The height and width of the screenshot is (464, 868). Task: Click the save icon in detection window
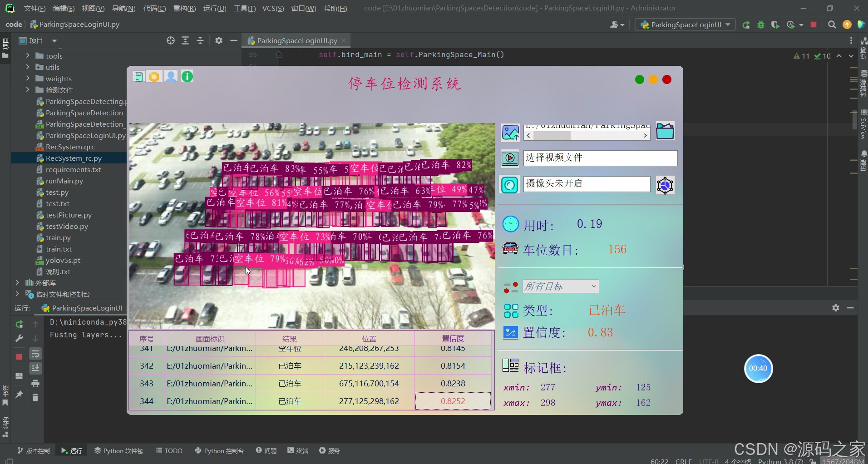coord(138,77)
